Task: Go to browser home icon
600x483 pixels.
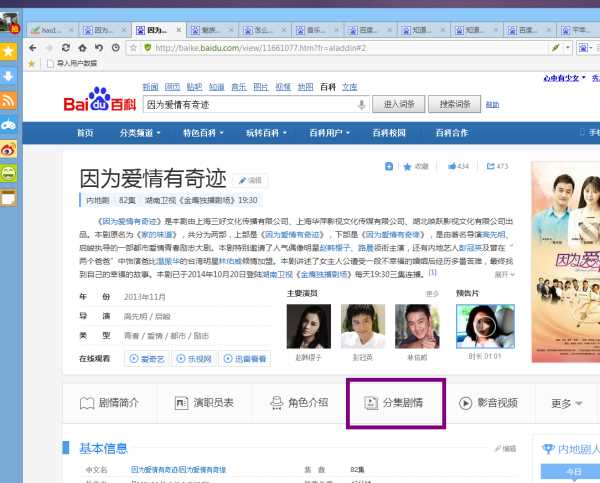Action: click(82, 48)
